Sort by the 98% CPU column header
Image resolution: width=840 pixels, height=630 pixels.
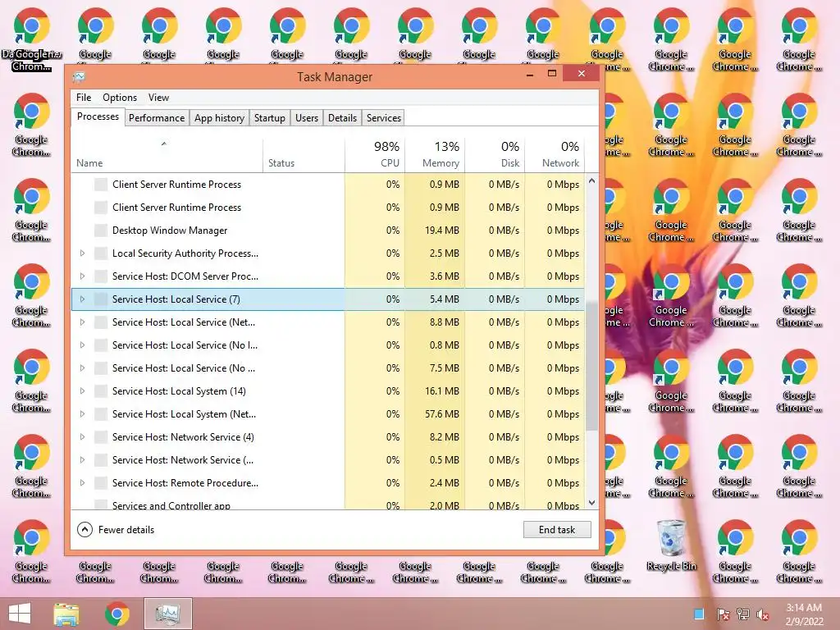(375, 155)
